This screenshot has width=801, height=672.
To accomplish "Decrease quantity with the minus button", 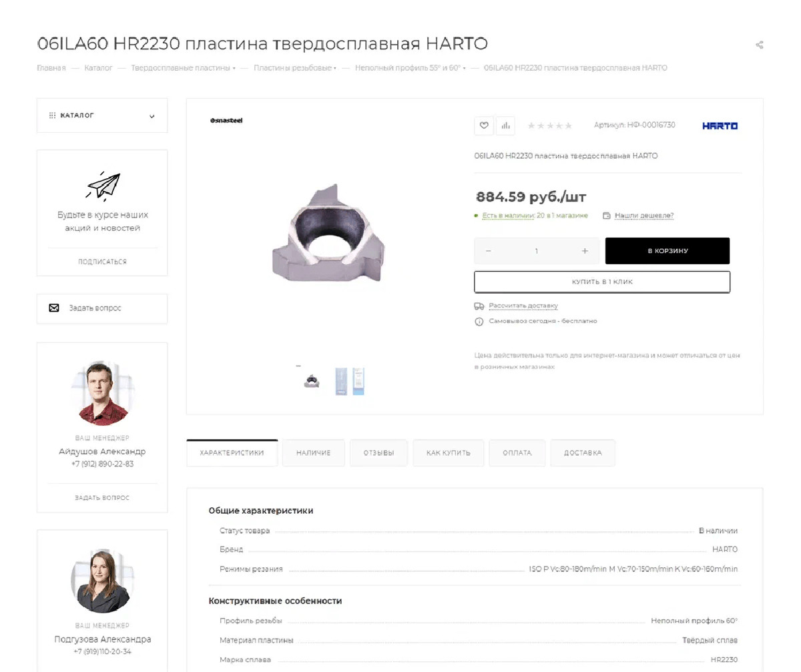I will (x=488, y=251).
